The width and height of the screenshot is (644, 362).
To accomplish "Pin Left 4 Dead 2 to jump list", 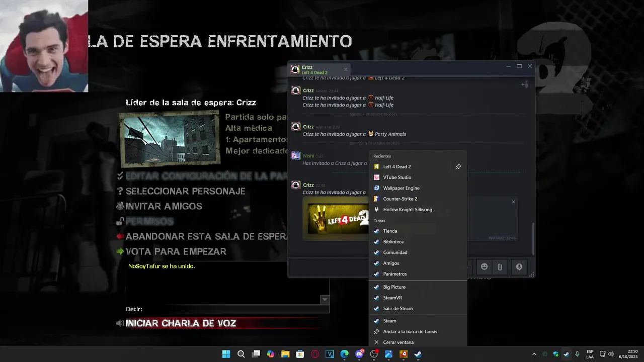I will [x=458, y=166].
